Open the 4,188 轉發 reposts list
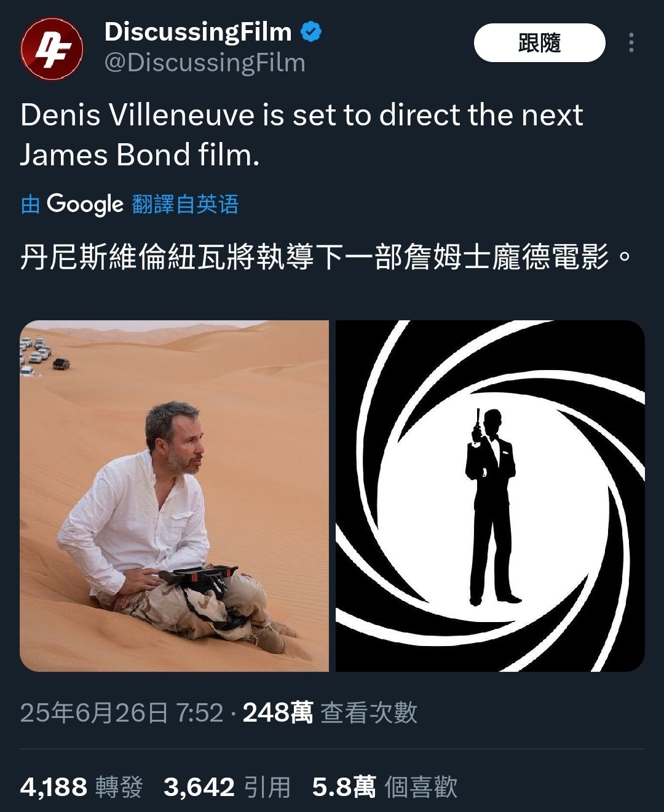This screenshot has height=812, width=664. click(x=82, y=787)
